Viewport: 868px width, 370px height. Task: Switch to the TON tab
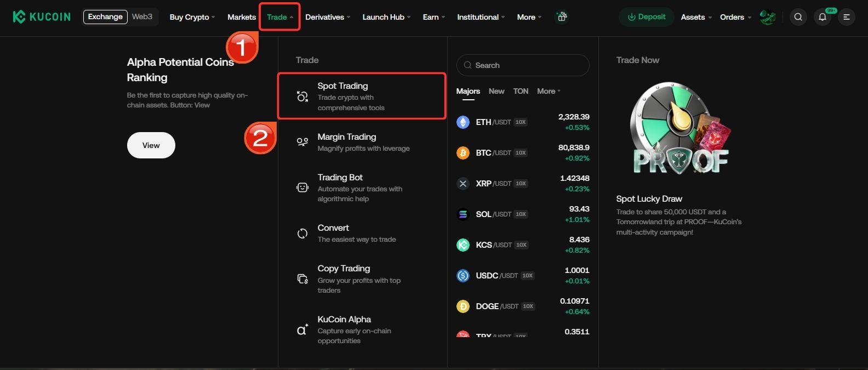[x=521, y=91]
